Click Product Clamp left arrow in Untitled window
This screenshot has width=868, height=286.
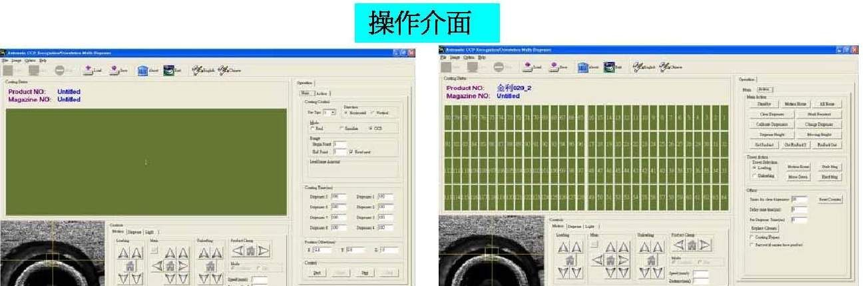[238, 251]
